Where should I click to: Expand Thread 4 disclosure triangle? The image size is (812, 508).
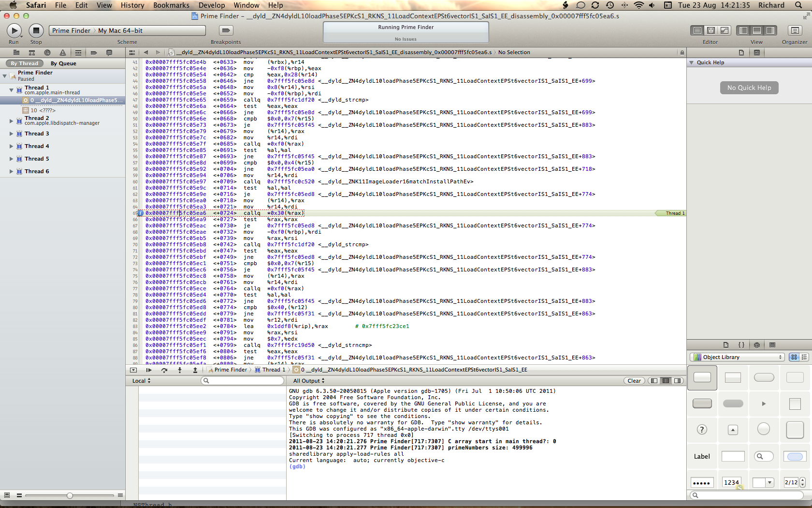tap(12, 146)
